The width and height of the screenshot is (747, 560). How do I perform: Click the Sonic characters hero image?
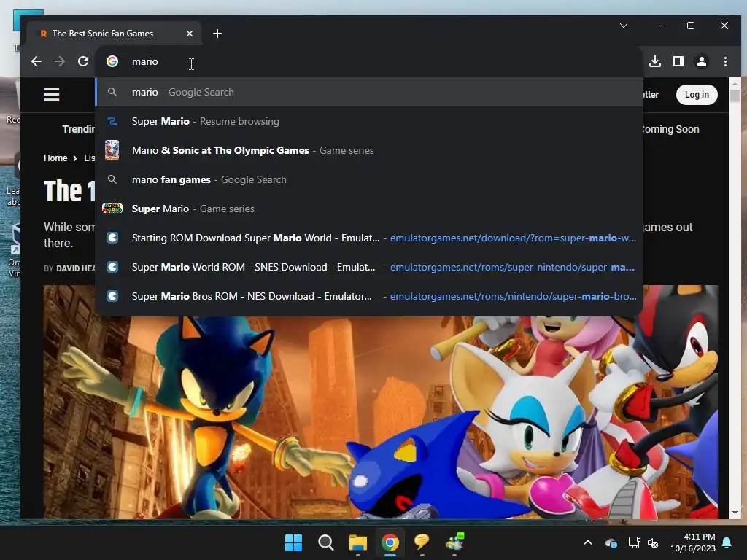point(380,417)
